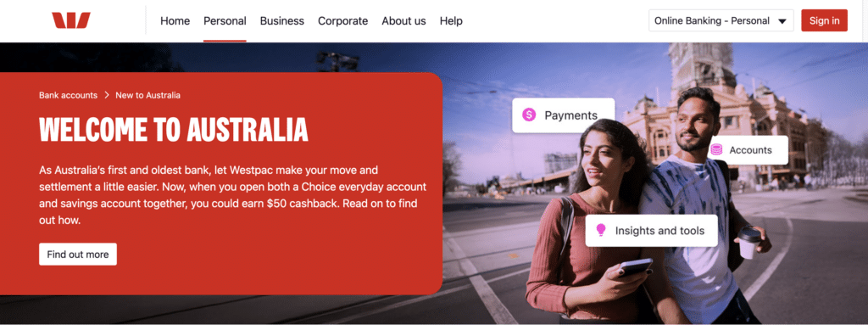Click the breadcrumb chevron separator arrow
This screenshot has height=336, width=868.
(106, 95)
